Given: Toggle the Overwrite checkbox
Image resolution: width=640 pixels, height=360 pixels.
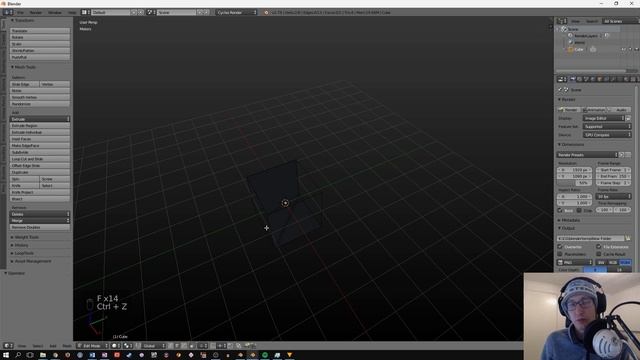Looking at the screenshot, I should coord(560,247).
